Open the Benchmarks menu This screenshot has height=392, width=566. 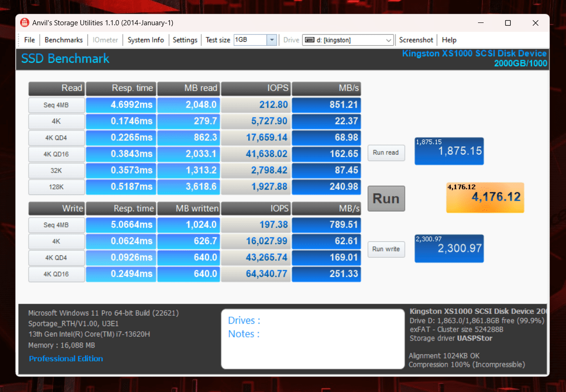point(64,40)
